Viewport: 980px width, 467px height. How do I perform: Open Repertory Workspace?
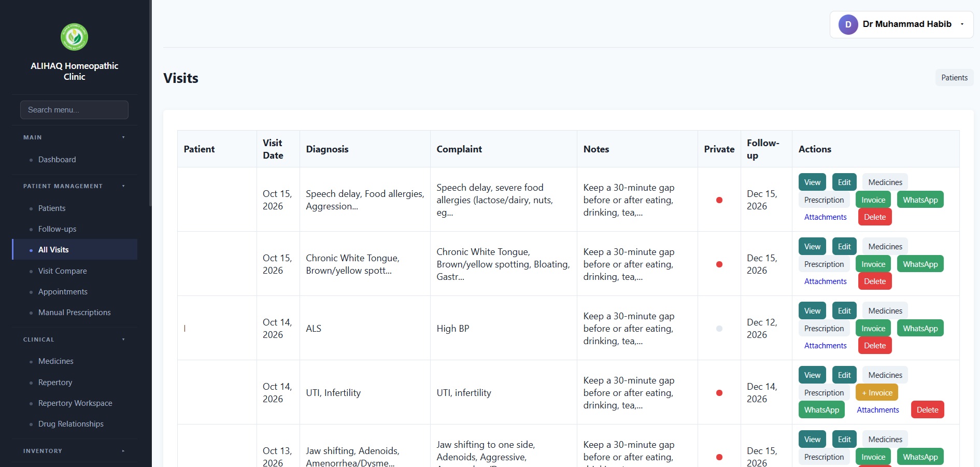(75, 403)
